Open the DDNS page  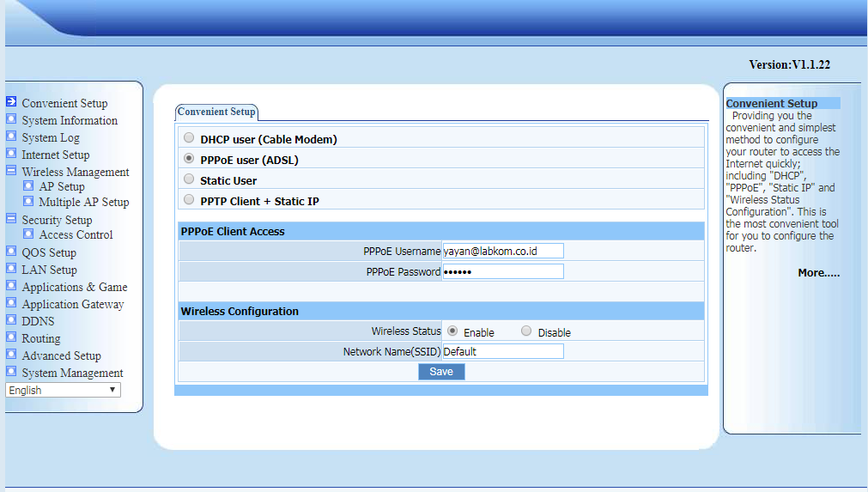point(38,321)
